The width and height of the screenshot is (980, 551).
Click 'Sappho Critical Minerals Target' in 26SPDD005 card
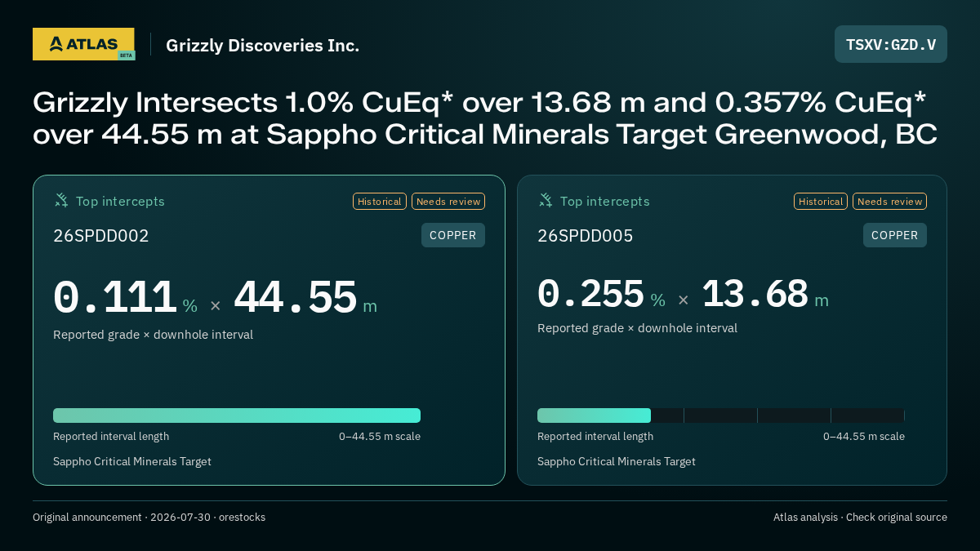[x=617, y=462]
